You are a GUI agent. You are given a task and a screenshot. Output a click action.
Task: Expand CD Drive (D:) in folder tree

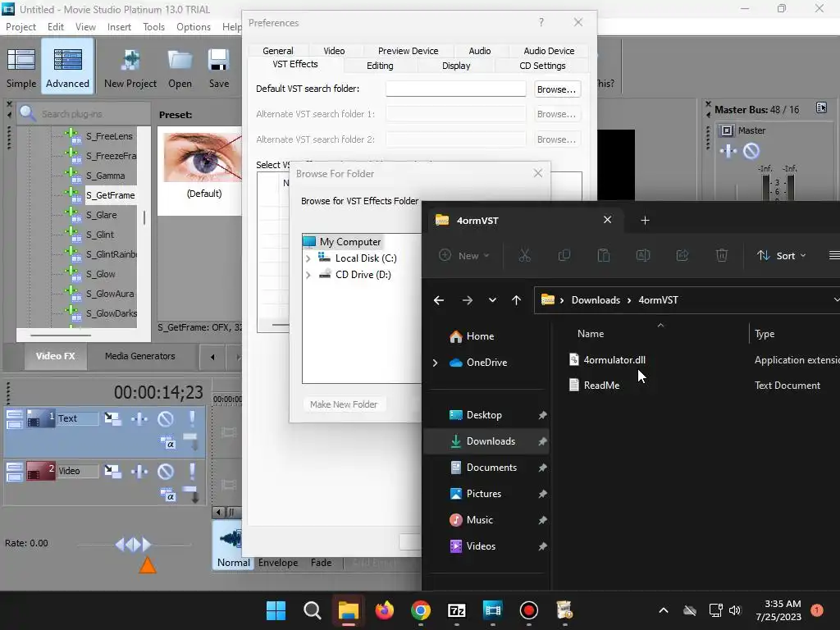tap(308, 275)
